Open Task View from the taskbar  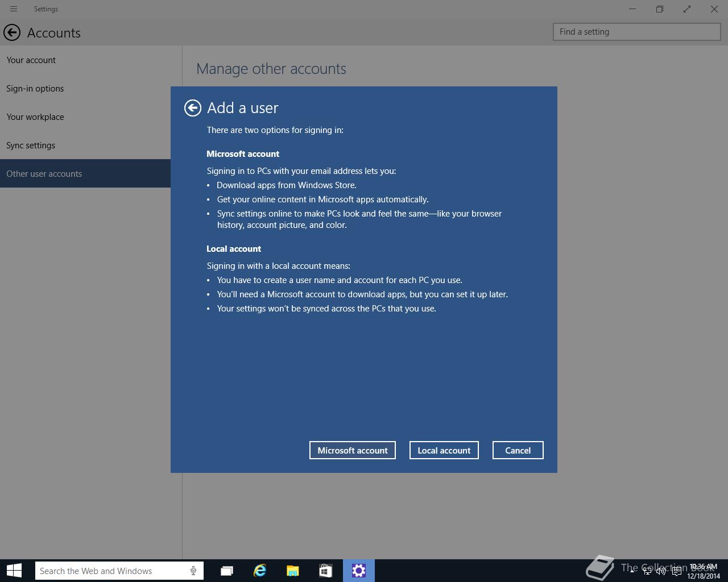(227, 571)
